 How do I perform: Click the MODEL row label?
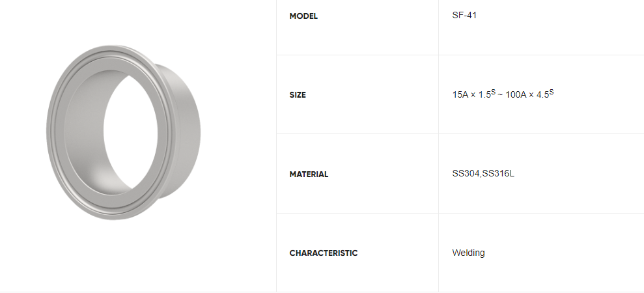point(303,16)
